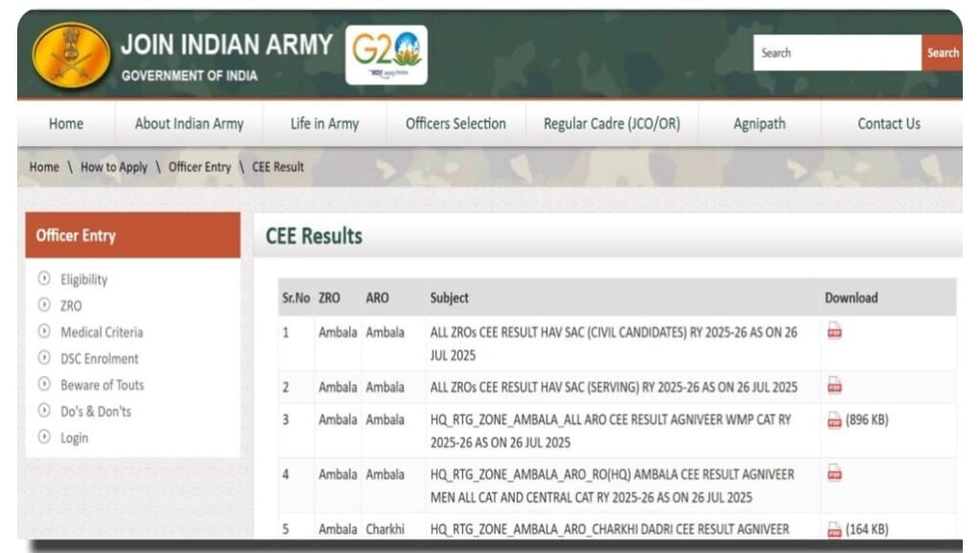Click the ZRO column header
980x553 pixels.
point(329,298)
